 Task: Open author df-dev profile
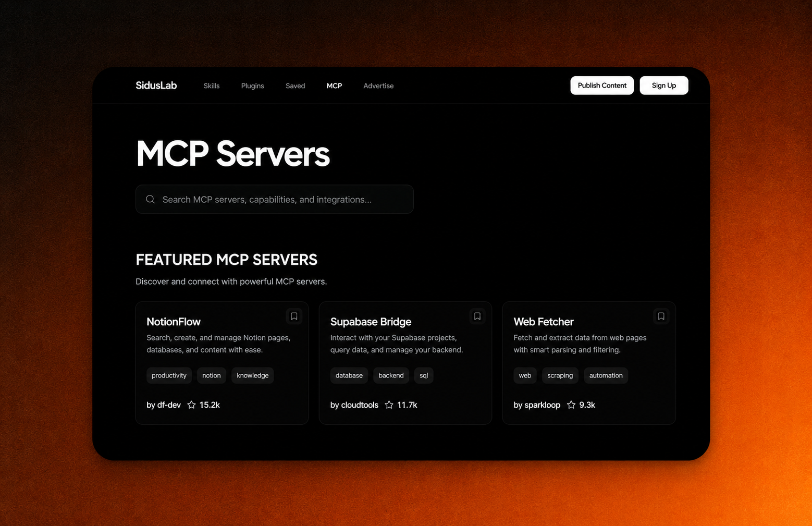pyautogui.click(x=164, y=405)
